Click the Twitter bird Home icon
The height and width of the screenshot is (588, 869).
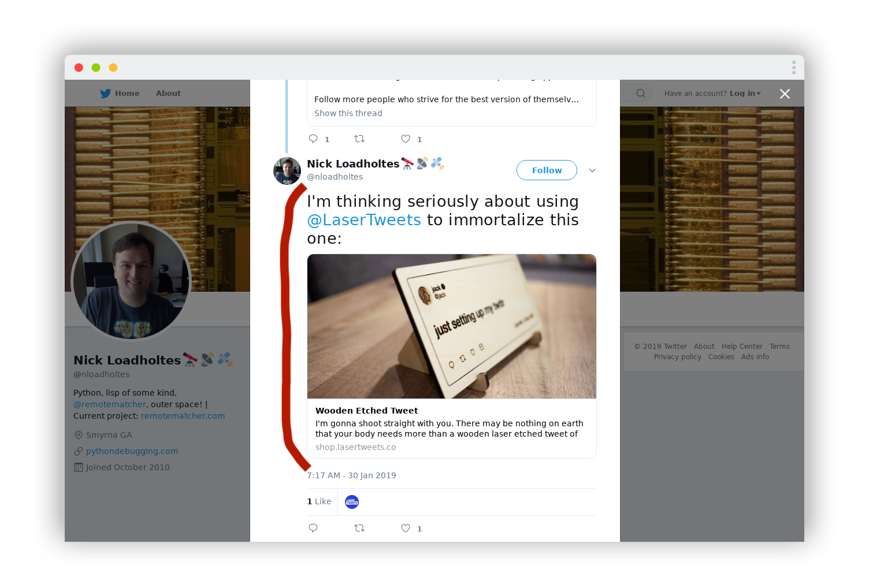(105, 93)
